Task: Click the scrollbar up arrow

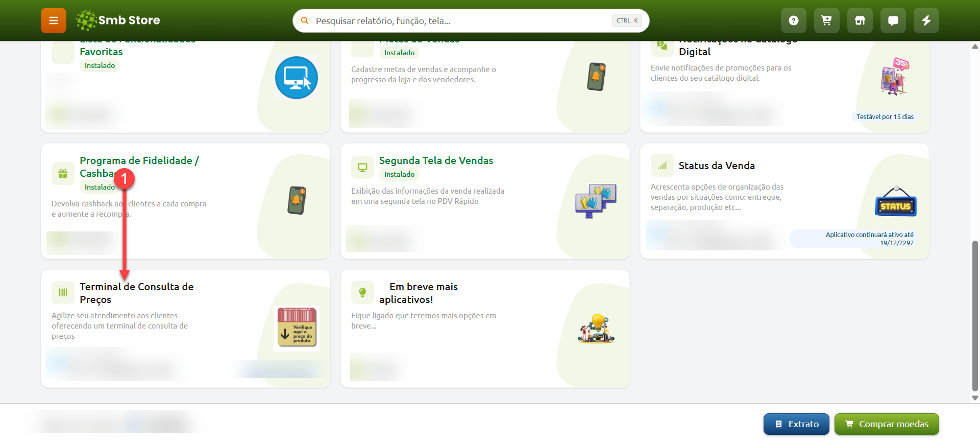Action: coord(975,46)
